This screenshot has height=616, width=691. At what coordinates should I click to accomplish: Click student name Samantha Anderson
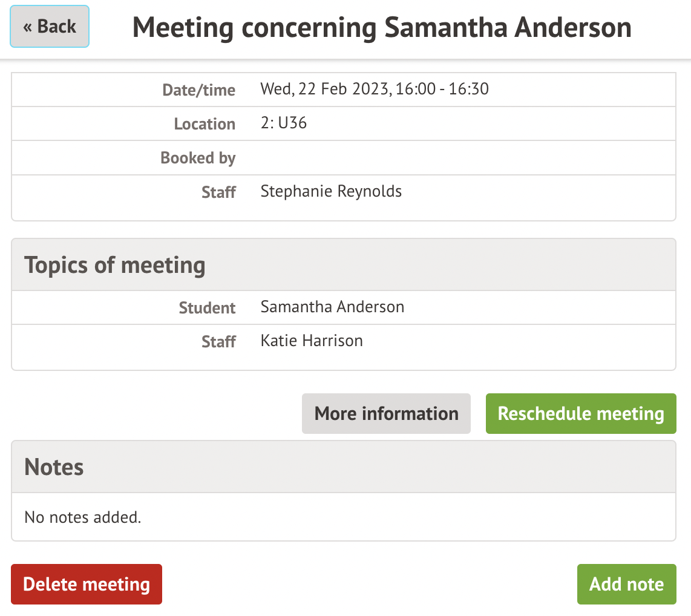(x=332, y=307)
